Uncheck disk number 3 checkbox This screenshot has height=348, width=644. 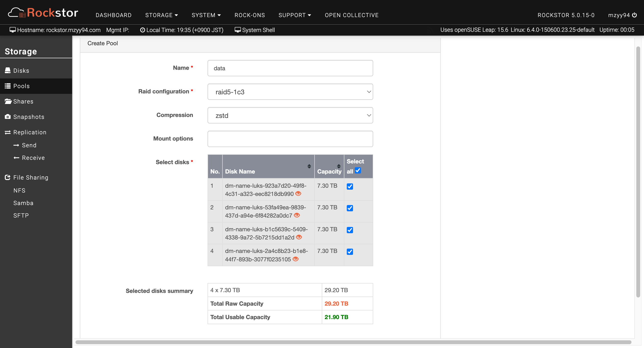click(350, 230)
